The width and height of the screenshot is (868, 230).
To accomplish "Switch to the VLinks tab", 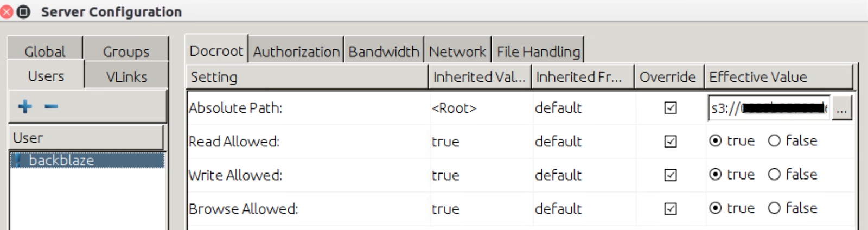I will click(126, 76).
